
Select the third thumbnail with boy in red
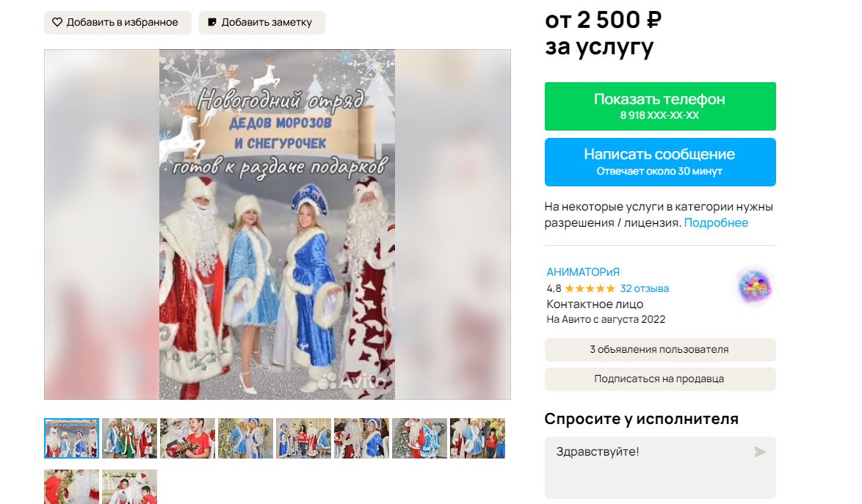(x=187, y=438)
